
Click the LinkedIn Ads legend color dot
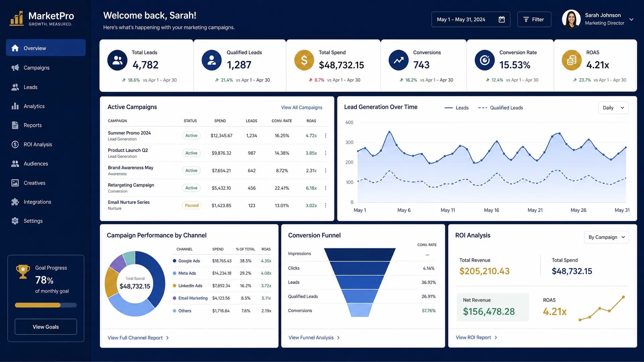(174, 286)
